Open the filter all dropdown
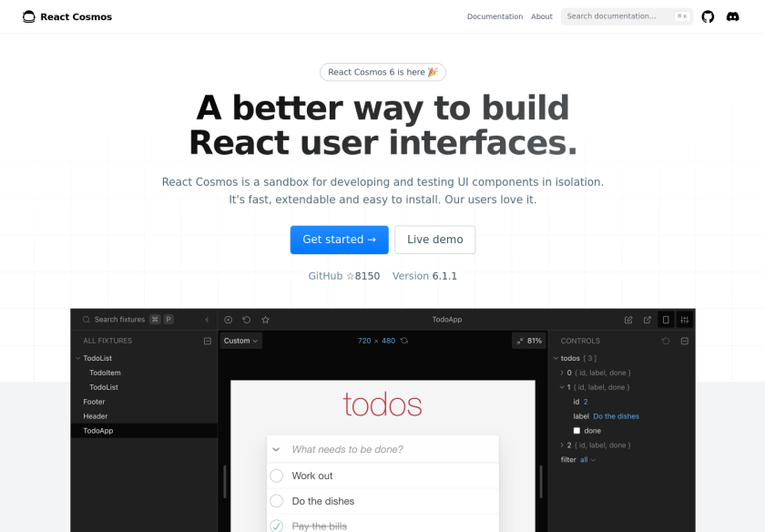This screenshot has width=765, height=532. pos(587,460)
